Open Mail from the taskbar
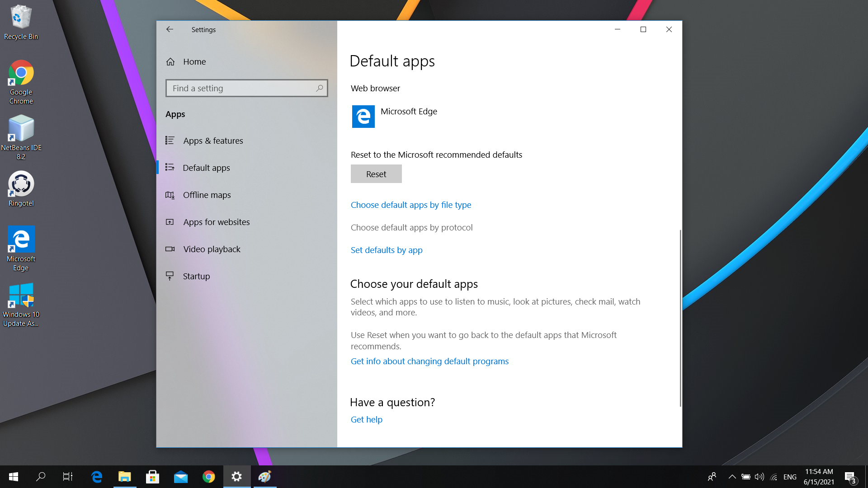Viewport: 868px width, 488px height. [181, 477]
